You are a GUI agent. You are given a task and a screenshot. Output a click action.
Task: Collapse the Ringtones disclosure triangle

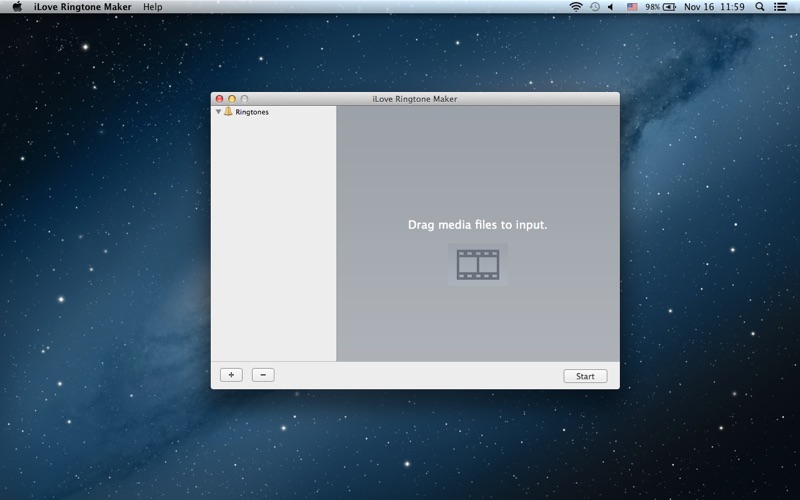tap(218, 112)
